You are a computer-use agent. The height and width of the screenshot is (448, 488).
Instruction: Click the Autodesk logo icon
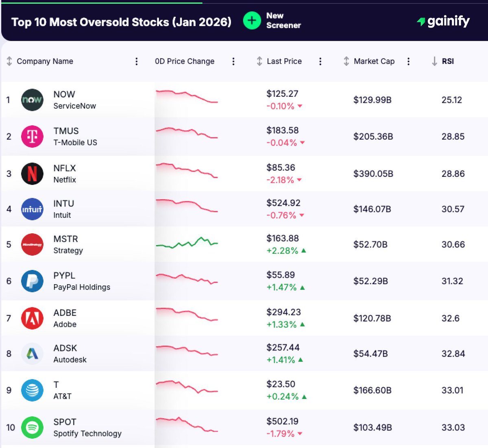(x=32, y=354)
